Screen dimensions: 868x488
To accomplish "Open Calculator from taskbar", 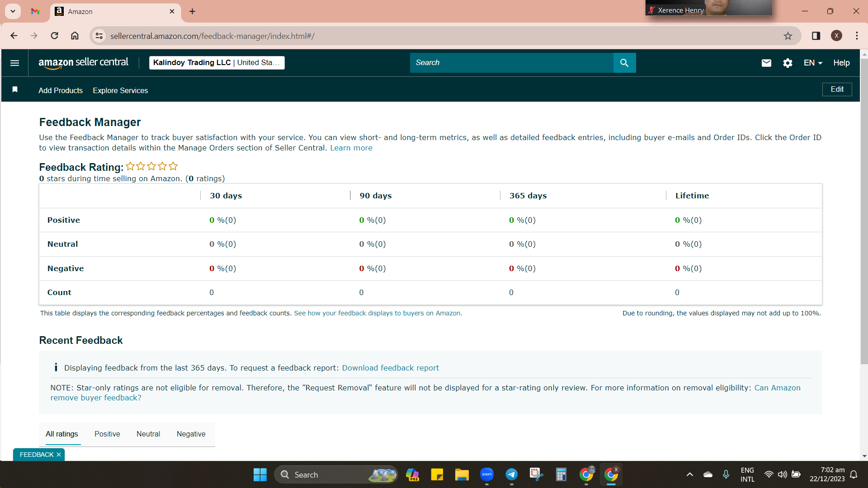I will click(x=561, y=475).
